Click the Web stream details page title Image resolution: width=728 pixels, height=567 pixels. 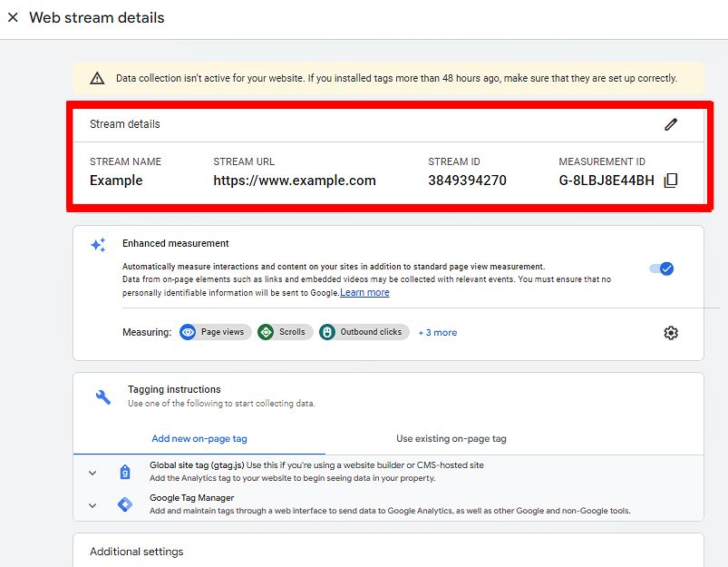(97, 17)
